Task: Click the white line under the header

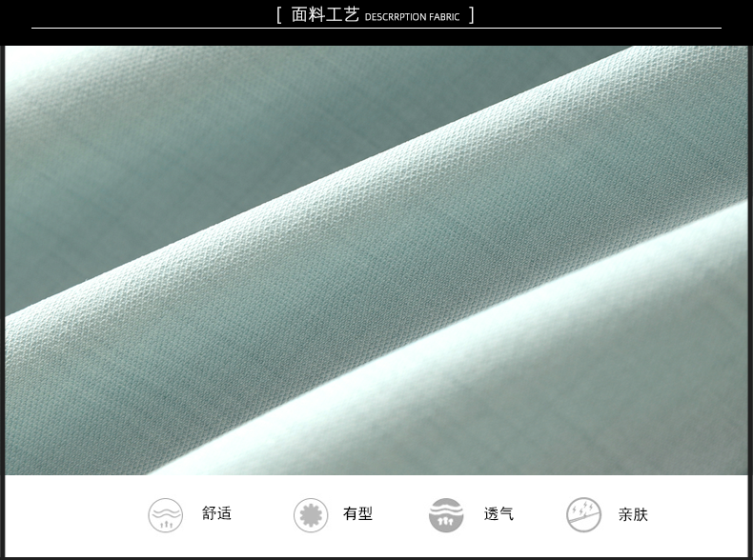Action: (143, 29)
